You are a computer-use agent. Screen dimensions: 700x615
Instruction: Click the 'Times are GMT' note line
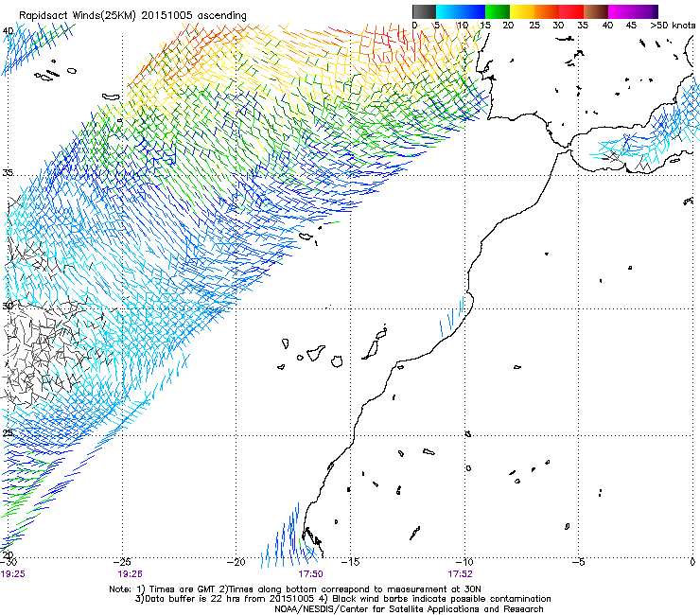(x=295, y=589)
